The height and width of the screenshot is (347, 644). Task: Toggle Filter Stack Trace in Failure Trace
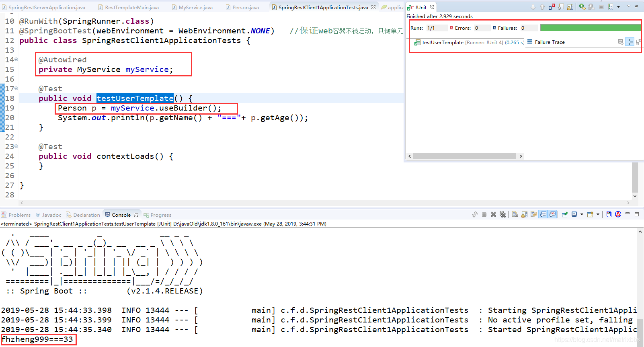(x=630, y=42)
